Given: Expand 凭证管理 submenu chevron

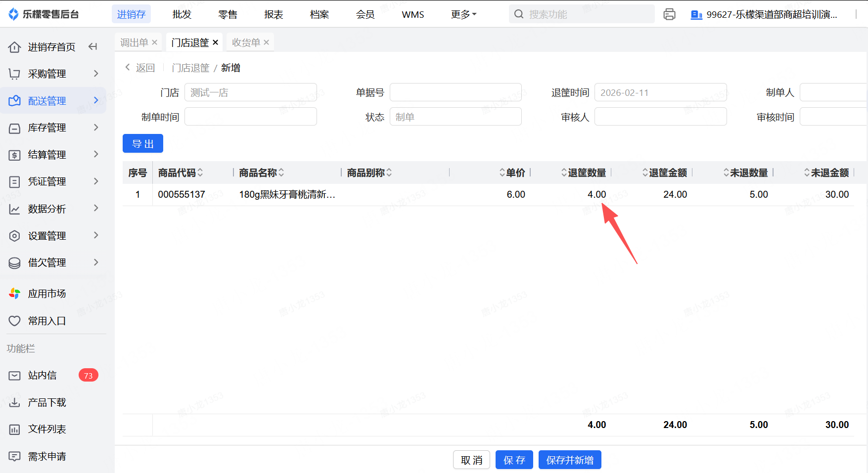Looking at the screenshot, I should [96, 181].
